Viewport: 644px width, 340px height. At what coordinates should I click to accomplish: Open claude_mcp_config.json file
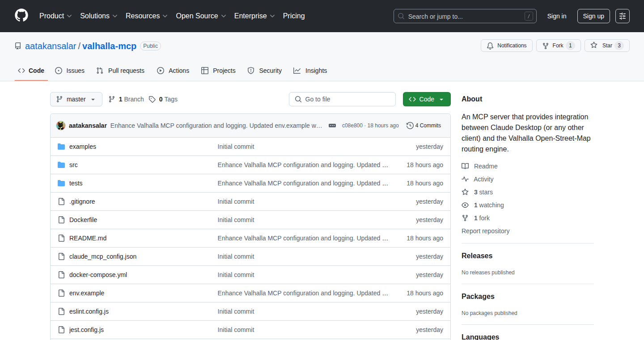pos(103,256)
